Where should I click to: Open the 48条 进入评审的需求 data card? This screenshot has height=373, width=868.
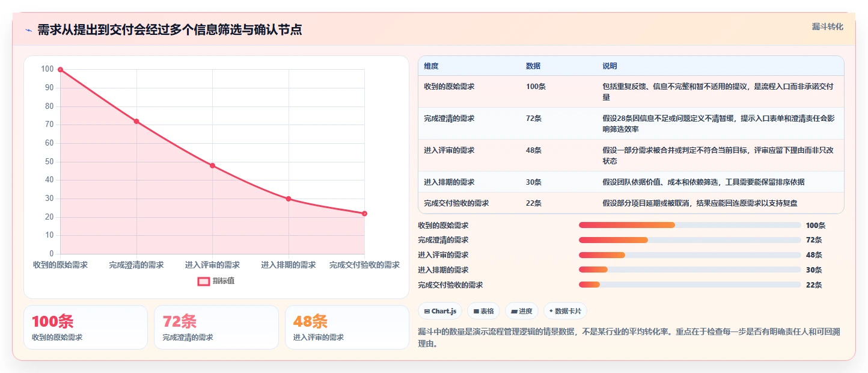[x=347, y=327]
